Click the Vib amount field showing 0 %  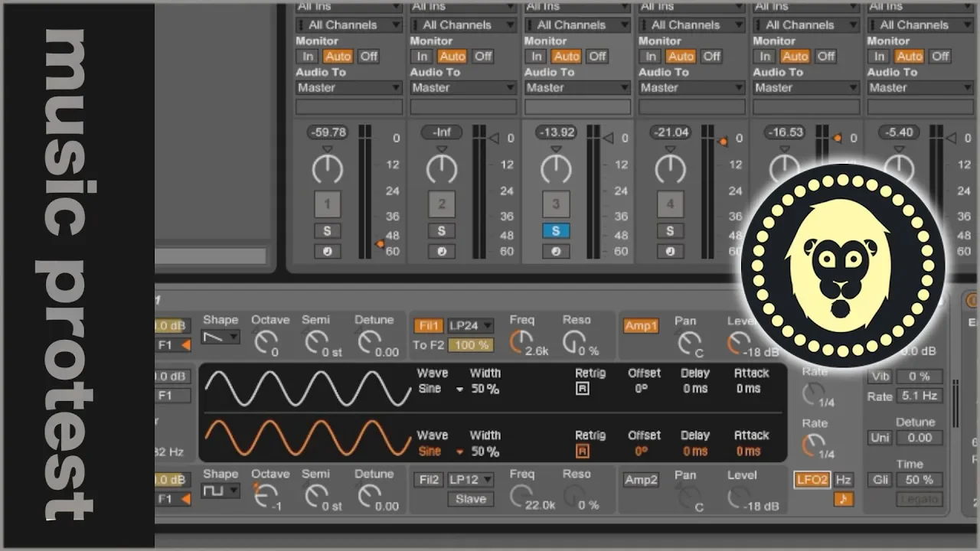click(920, 377)
